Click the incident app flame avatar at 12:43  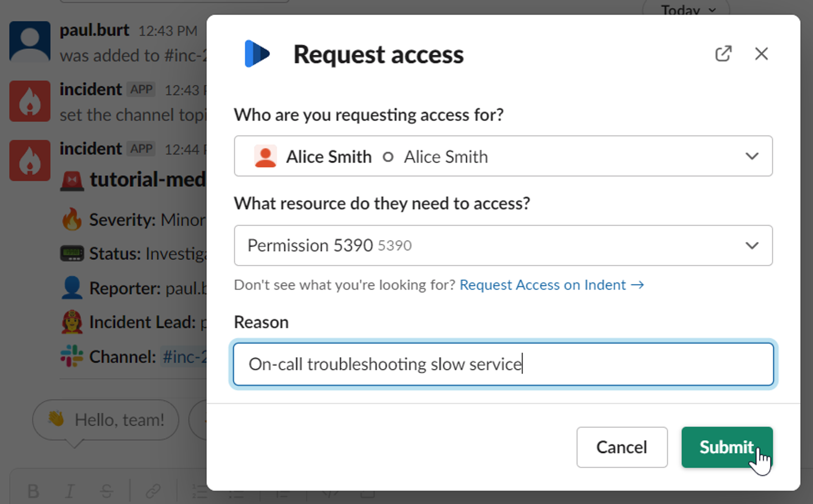point(30,101)
